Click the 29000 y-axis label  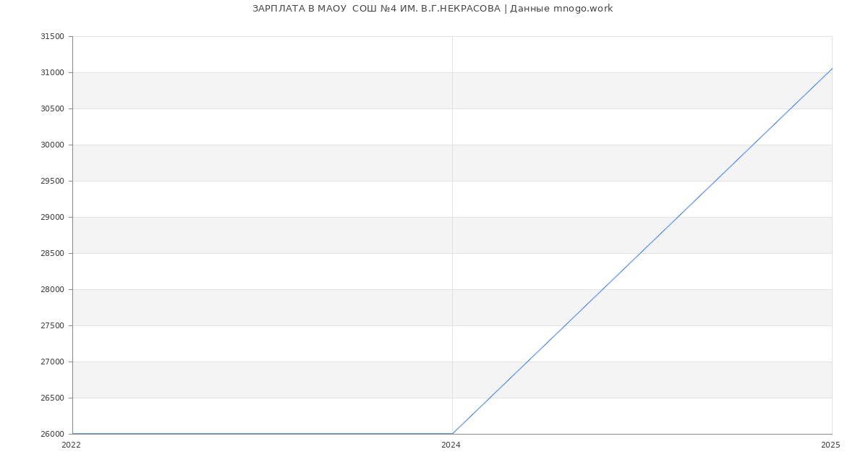[52, 218]
